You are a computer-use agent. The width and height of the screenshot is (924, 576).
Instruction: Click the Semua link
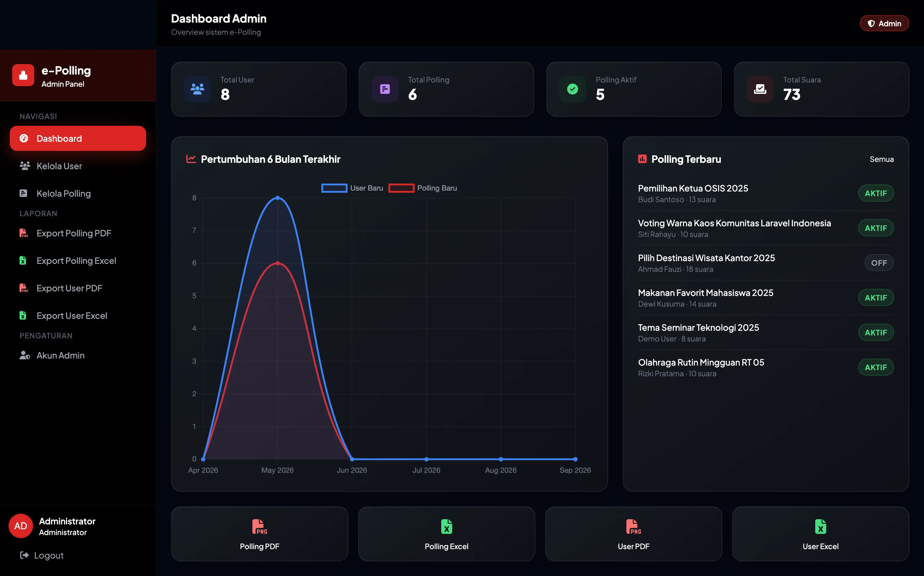[x=881, y=159]
